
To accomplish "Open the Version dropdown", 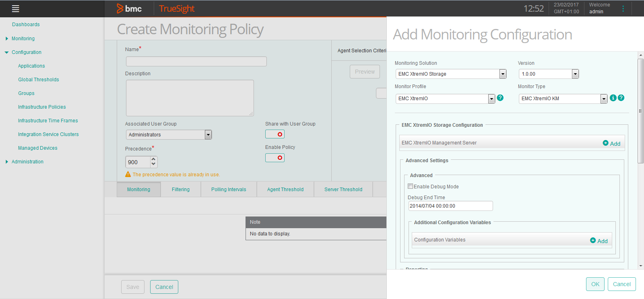I will pyautogui.click(x=575, y=74).
